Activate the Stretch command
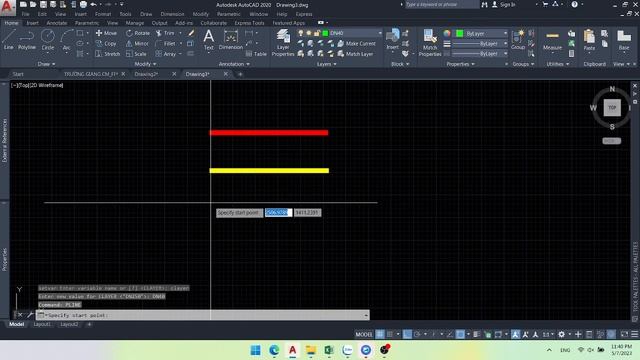Image resolution: width=640 pixels, height=360 pixels. (108, 54)
